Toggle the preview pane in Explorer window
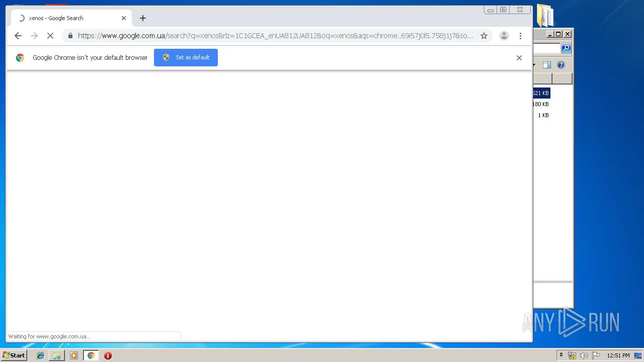Image resolution: width=644 pixels, height=362 pixels. point(547,65)
